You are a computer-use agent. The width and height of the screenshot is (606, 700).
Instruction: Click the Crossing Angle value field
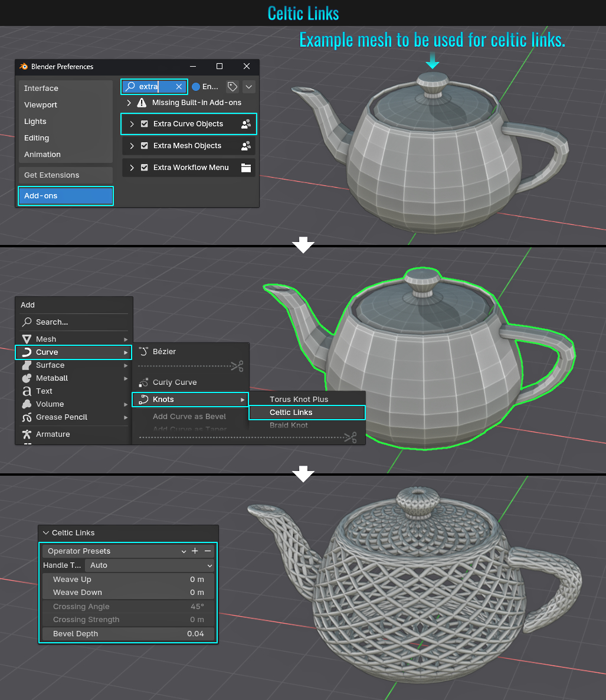point(129,607)
